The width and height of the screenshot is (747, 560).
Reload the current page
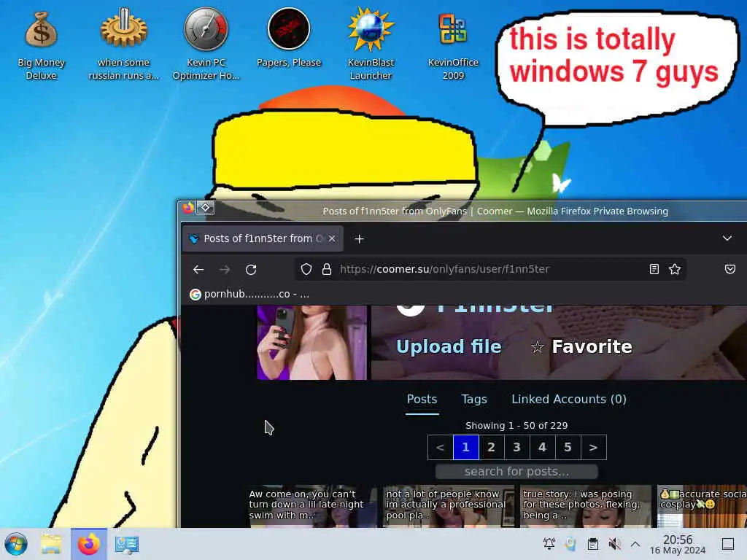point(251,270)
